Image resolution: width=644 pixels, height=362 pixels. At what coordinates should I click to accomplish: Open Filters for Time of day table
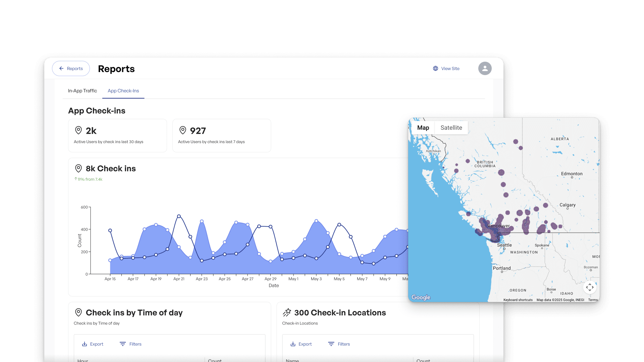(131, 344)
